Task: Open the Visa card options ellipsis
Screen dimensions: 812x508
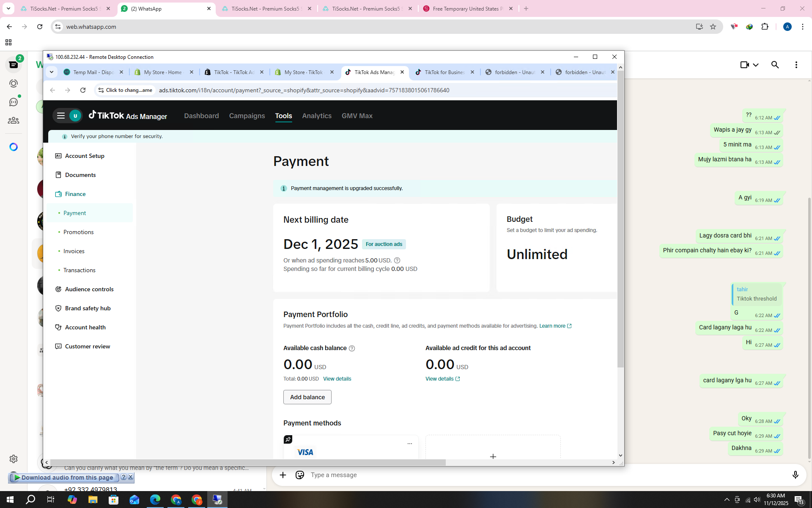Action: point(409,444)
